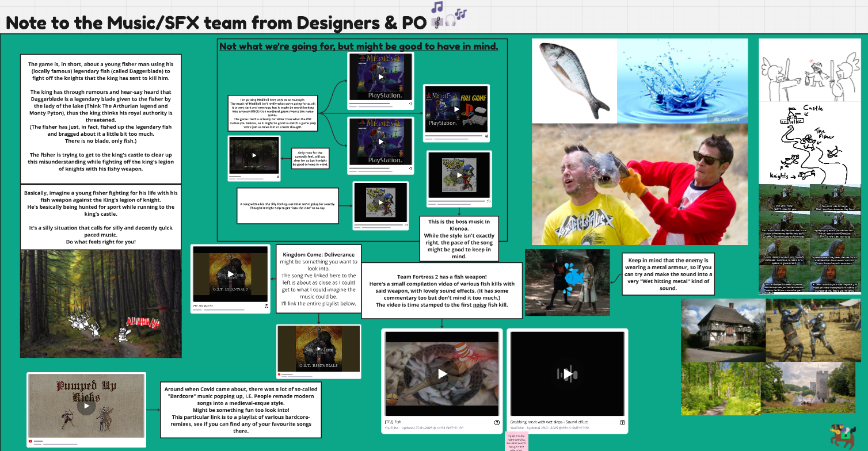Screen dimensions: 868x451
Task: Select the "Team Fortress 2 has a fish weapon!" note
Action: tap(441, 291)
